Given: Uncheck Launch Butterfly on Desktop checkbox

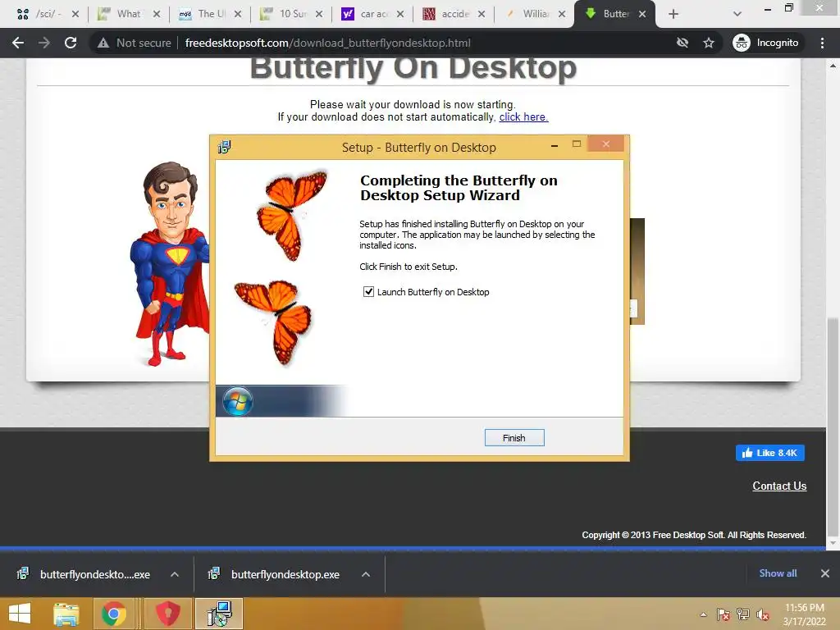Looking at the screenshot, I should [368, 292].
